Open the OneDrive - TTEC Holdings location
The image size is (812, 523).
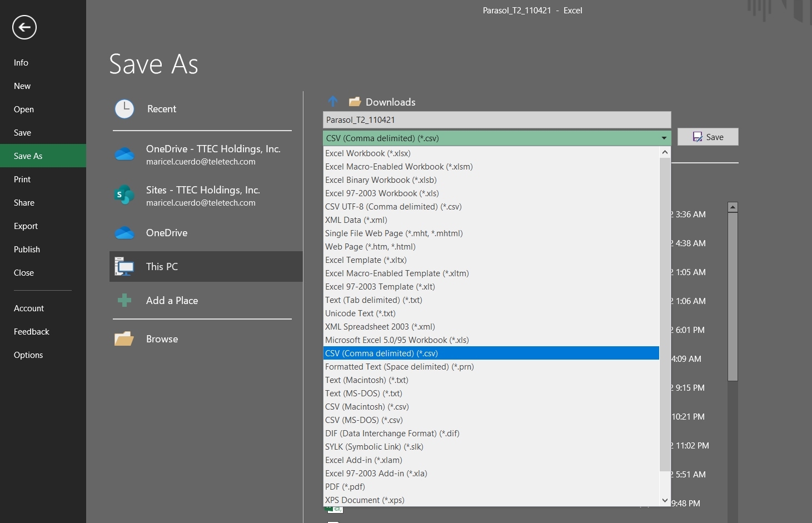[213, 155]
